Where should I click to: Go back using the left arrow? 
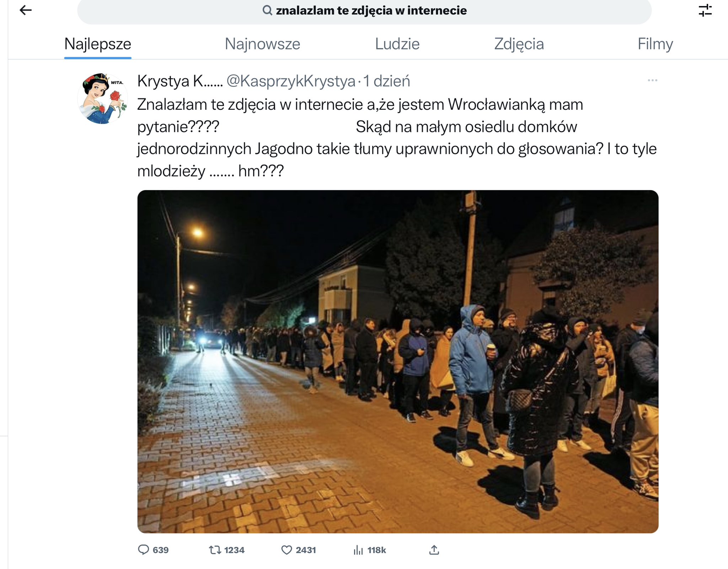coord(26,10)
